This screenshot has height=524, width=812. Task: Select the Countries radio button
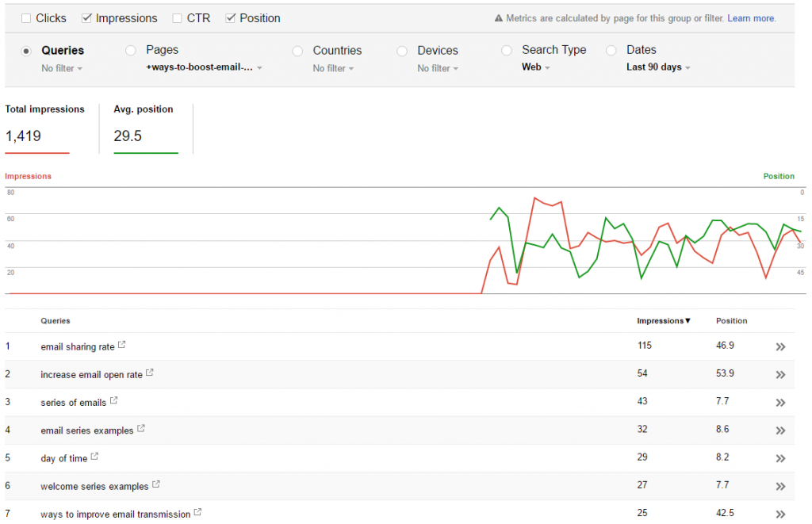tap(297, 51)
